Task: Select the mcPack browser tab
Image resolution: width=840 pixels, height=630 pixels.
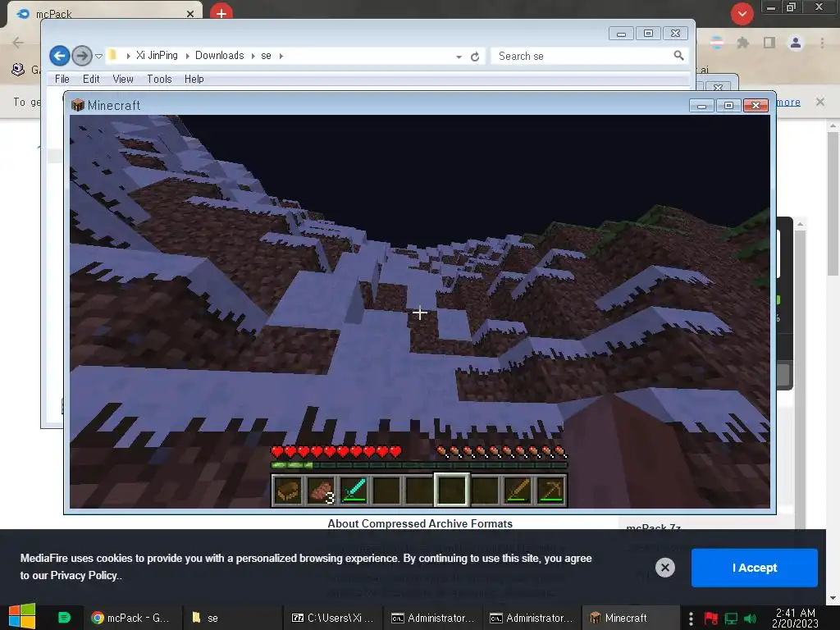Action: click(104, 13)
